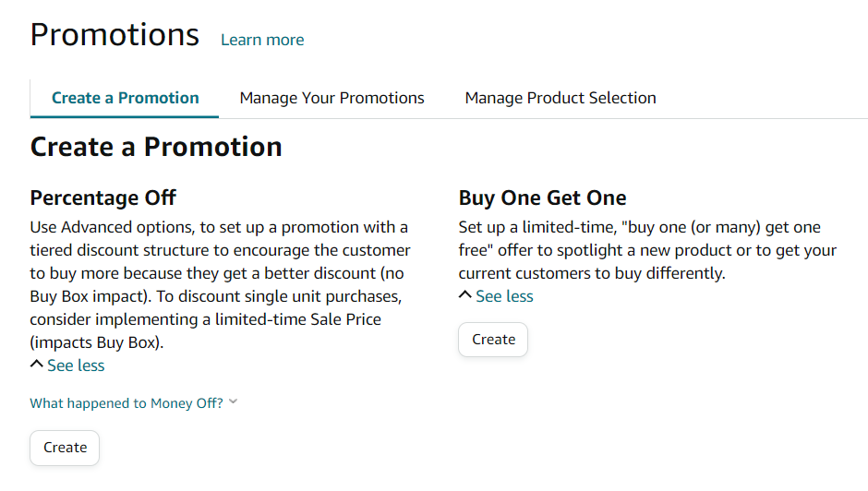Collapse Percentage Off description using caret icon
Screen dimensions: 868x491
[37, 365]
